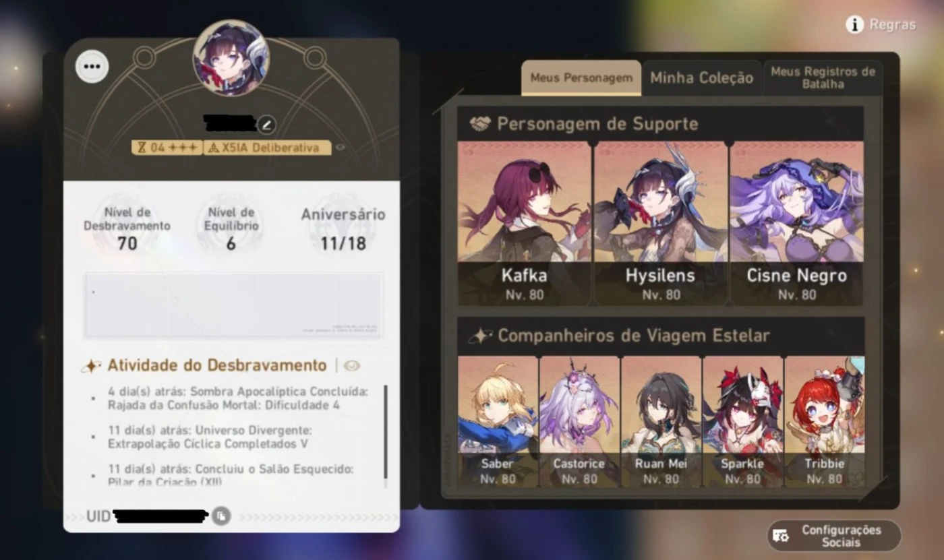Open Meus Registros de Batalha tab

(823, 78)
